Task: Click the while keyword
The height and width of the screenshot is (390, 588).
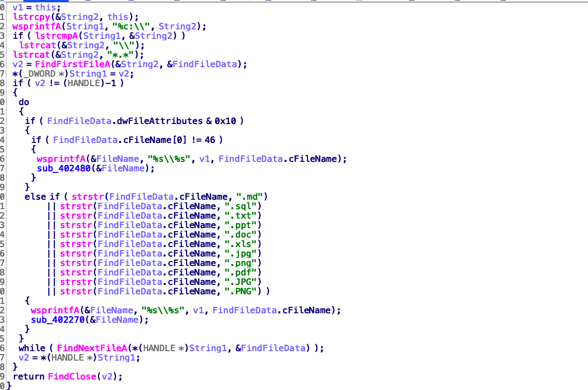Action: (32, 348)
